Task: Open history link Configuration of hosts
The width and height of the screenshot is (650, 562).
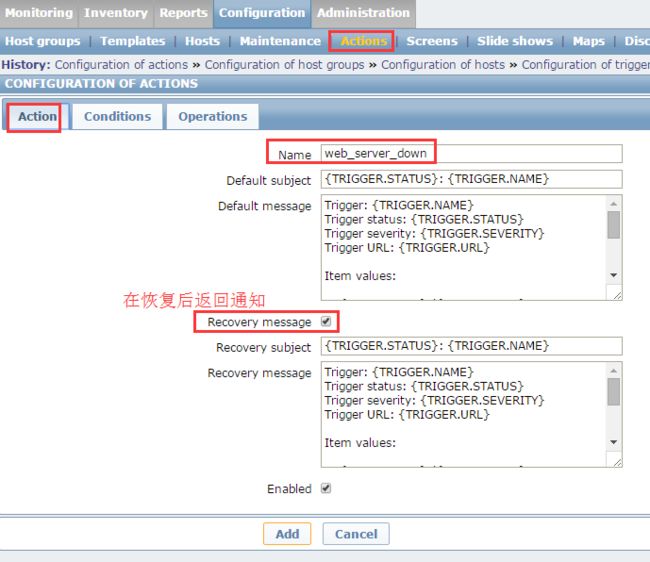Action: click(x=443, y=65)
